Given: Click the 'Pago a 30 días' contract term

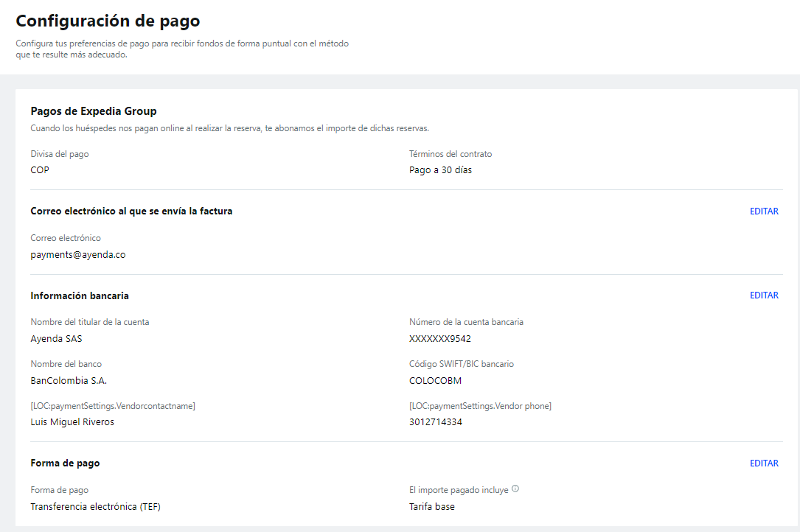Looking at the screenshot, I should [440, 170].
